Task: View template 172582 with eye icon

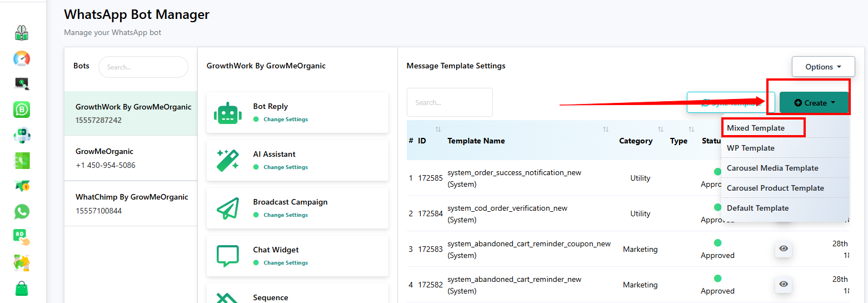Action: (x=784, y=284)
